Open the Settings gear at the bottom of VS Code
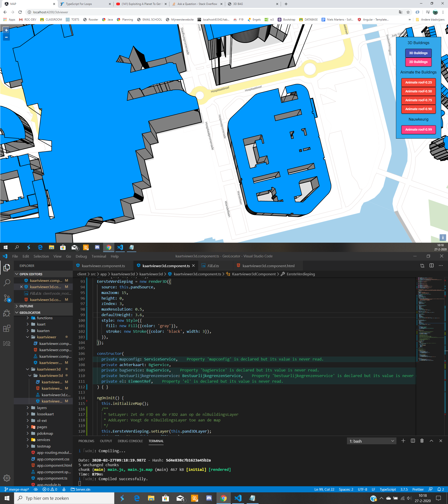This screenshot has width=448, height=504. (x=7, y=478)
